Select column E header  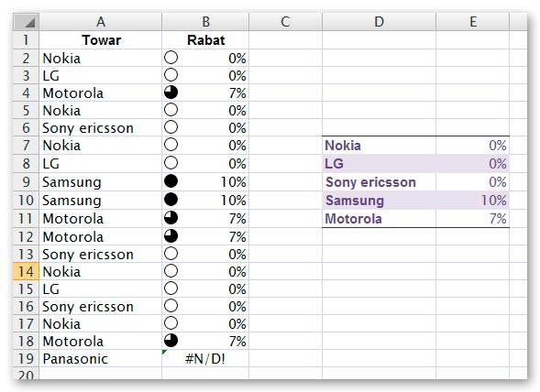tap(473, 22)
